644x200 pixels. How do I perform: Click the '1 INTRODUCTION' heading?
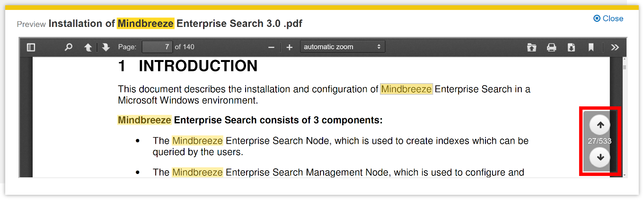[187, 66]
